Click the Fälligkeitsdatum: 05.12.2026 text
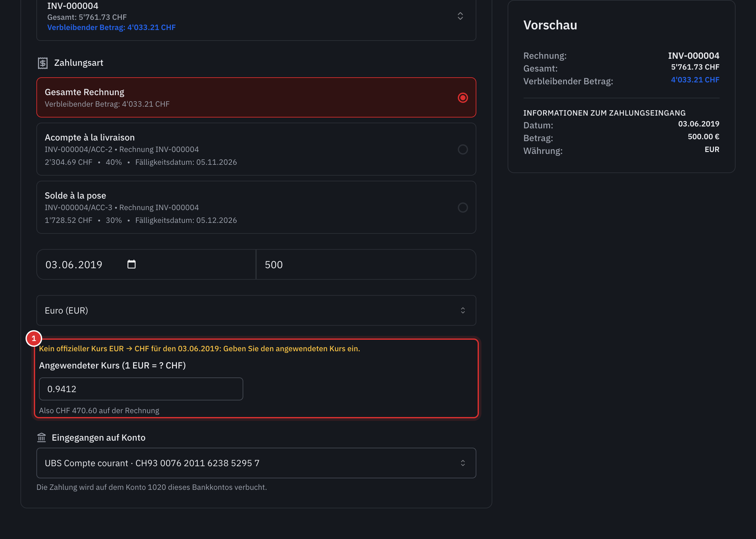Screen dimensions: 756x539 pyautogui.click(x=186, y=220)
